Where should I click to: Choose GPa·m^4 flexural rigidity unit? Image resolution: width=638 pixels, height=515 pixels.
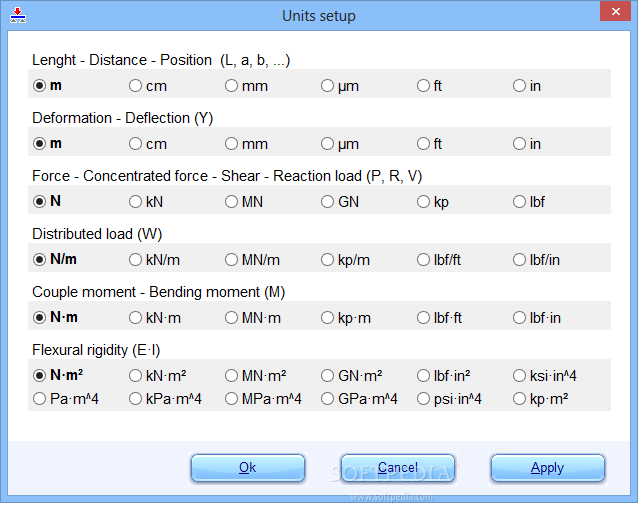coord(359,399)
